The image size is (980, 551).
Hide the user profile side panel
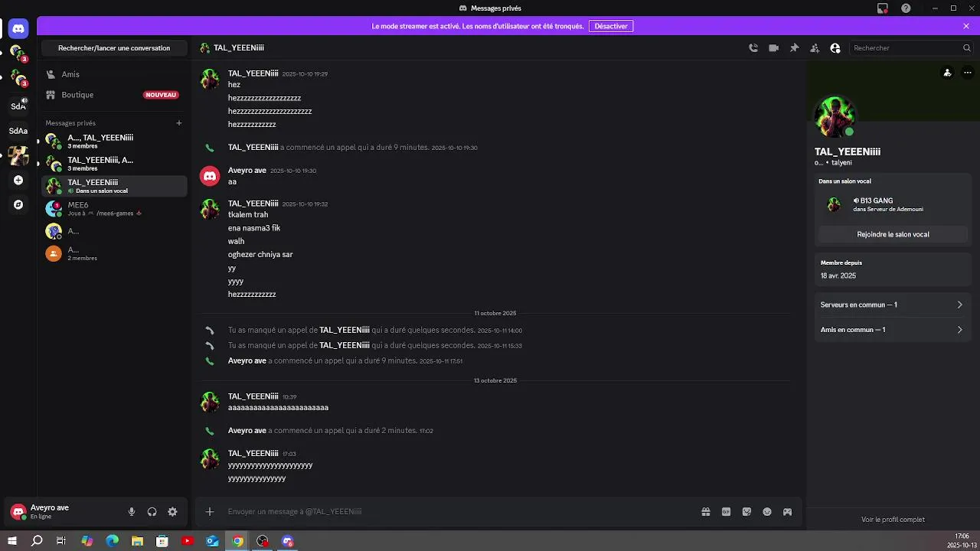835,48
